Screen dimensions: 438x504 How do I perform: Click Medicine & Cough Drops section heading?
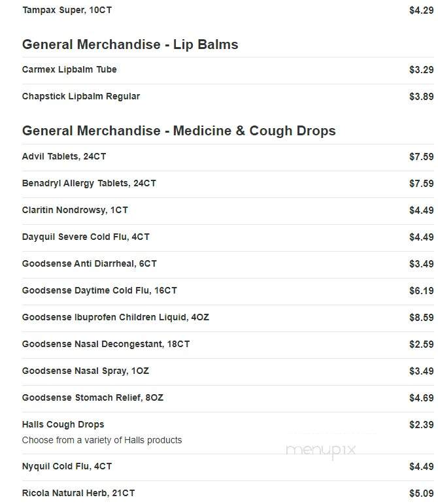pos(178,131)
